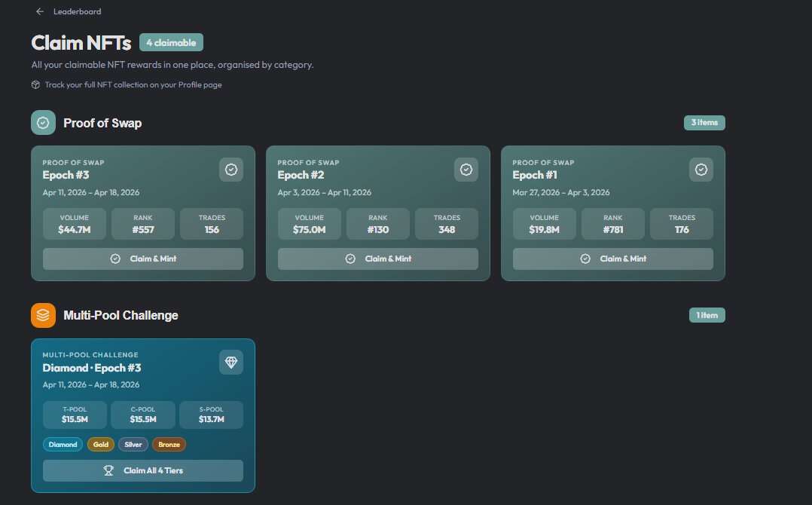Select the $44.7M volume stat
812x505 pixels.
pyautogui.click(x=75, y=224)
